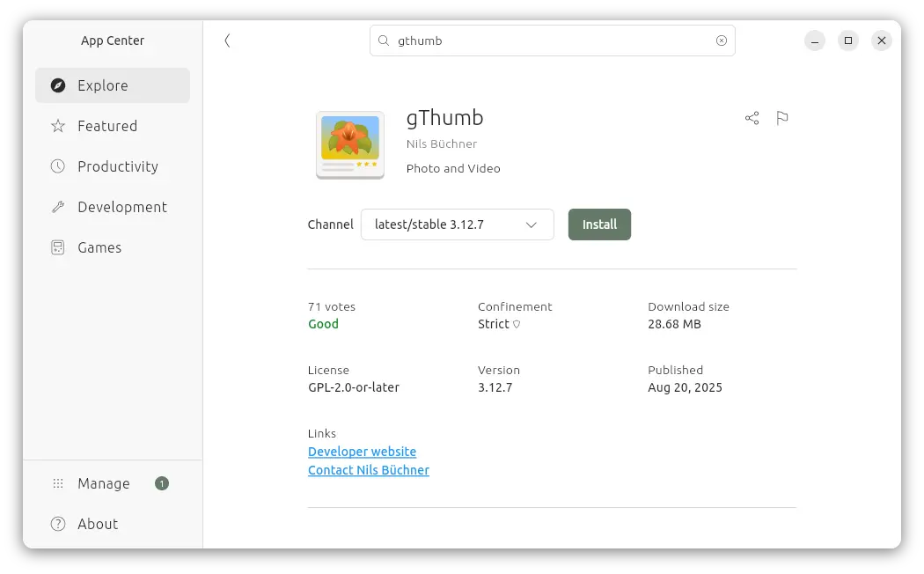
Task: Open the Developer website link
Action: coord(362,452)
